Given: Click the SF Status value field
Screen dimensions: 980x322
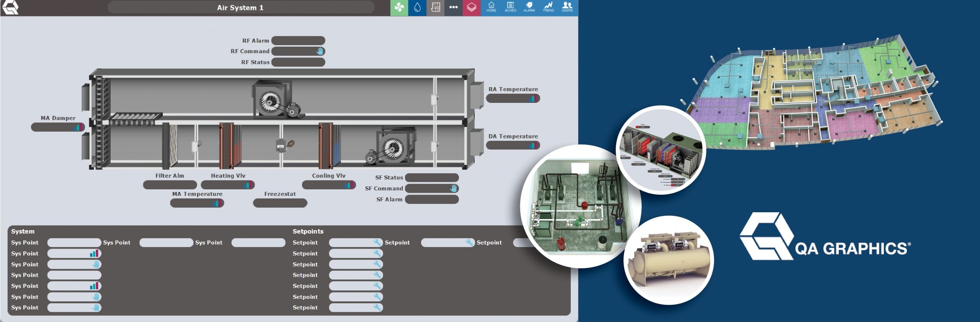Looking at the screenshot, I should coord(432,178).
